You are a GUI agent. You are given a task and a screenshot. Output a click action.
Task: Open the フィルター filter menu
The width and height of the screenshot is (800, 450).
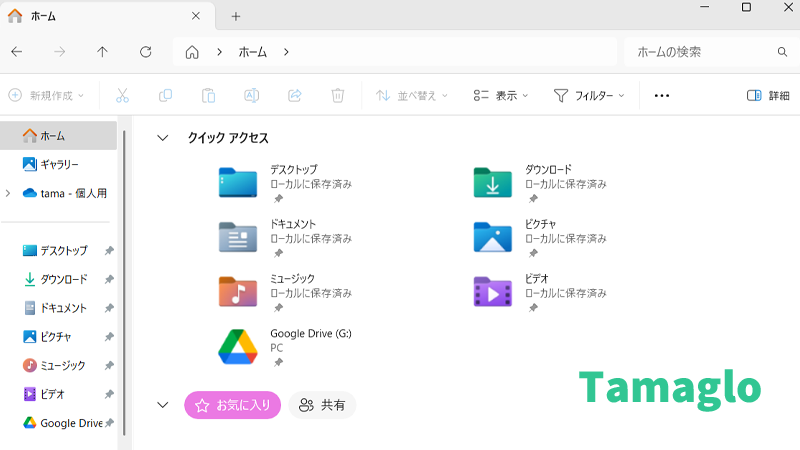pyautogui.click(x=589, y=96)
